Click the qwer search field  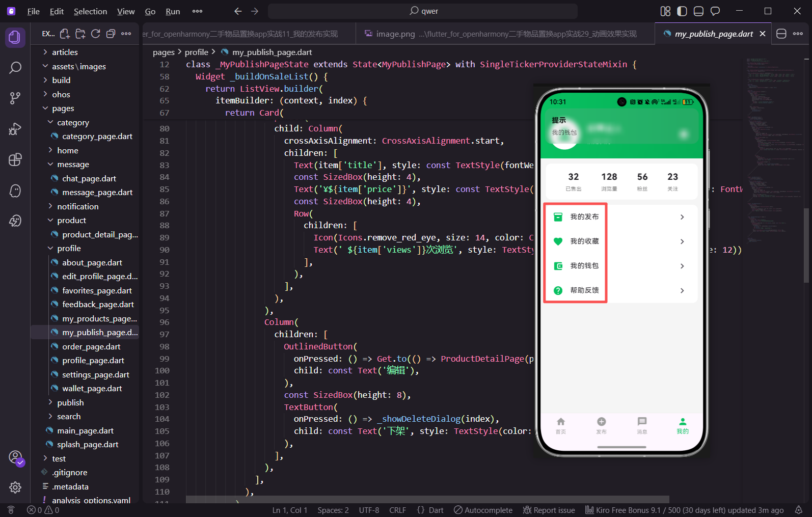(423, 11)
